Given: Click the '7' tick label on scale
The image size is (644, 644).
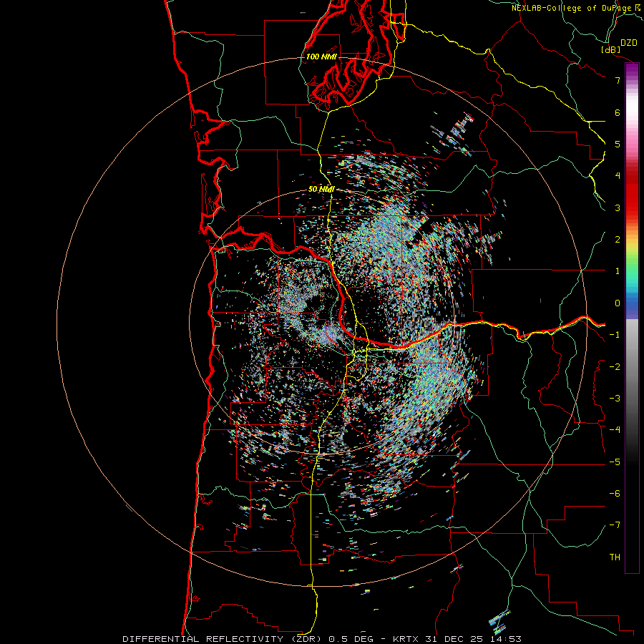Looking at the screenshot, I should (618, 80).
